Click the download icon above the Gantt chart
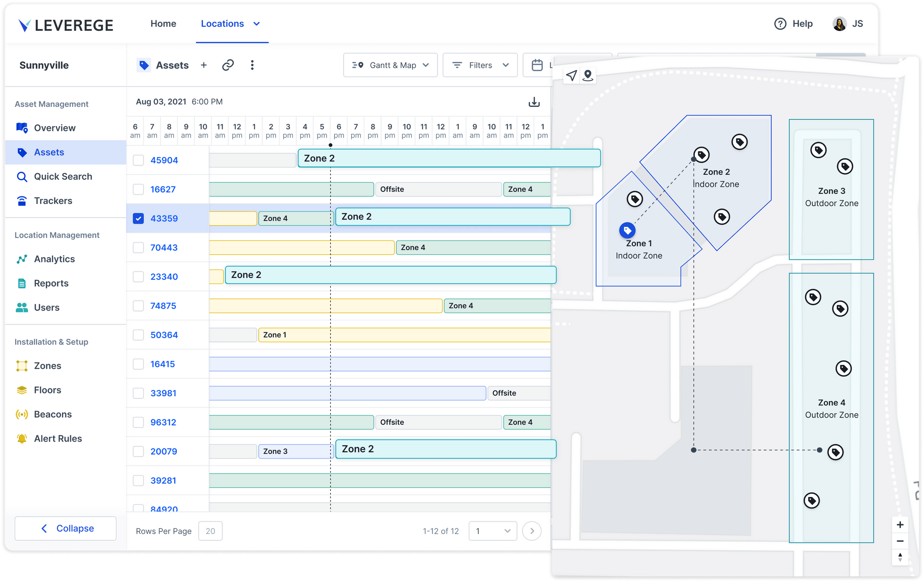This screenshot has height=582, width=924. 534,102
